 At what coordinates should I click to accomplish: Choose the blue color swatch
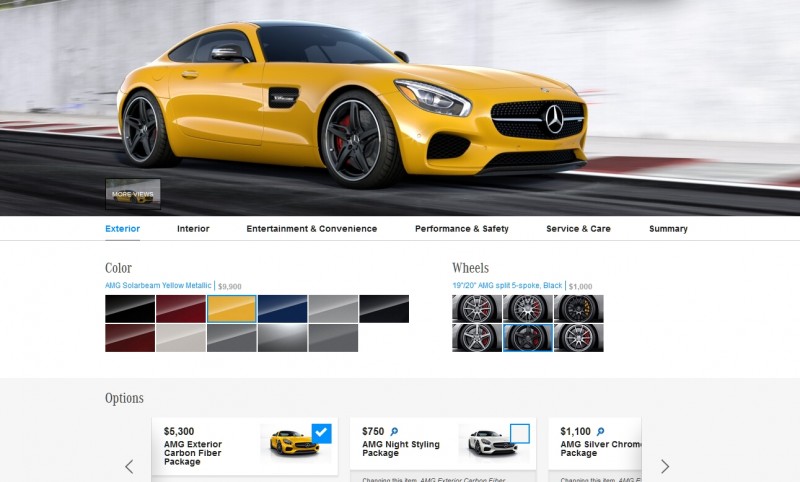(283, 309)
